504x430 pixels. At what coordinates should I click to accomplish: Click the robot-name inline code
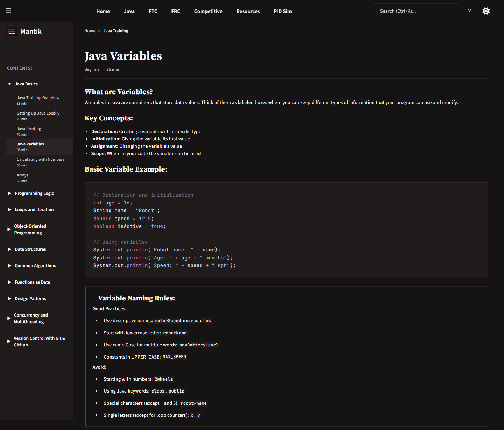pos(194,403)
